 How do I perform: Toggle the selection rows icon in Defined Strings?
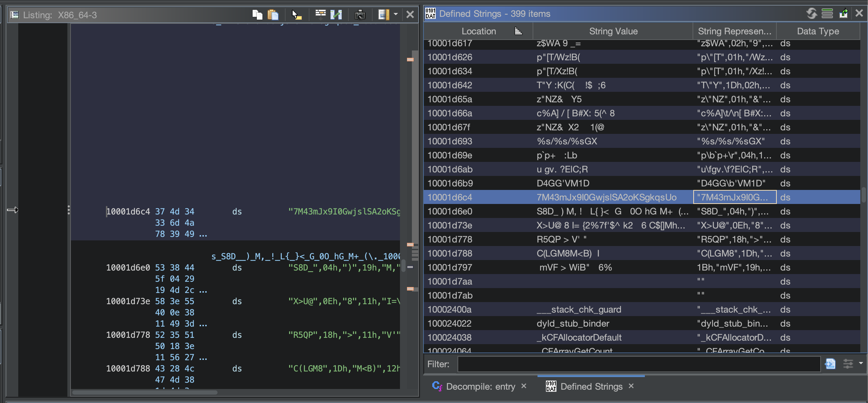(x=827, y=14)
